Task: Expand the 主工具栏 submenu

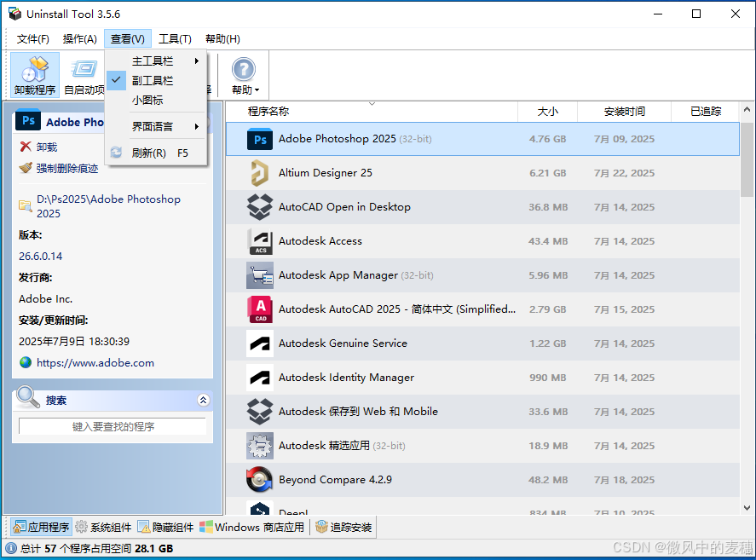Action: (x=156, y=61)
